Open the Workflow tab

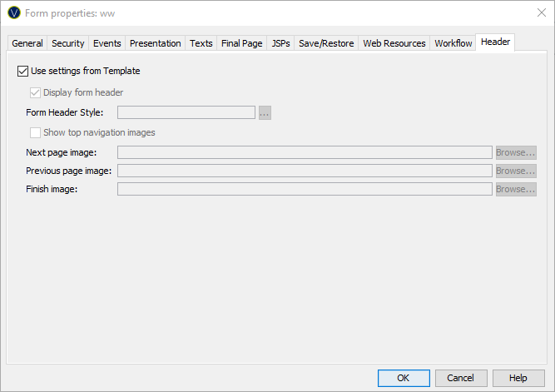click(x=453, y=43)
